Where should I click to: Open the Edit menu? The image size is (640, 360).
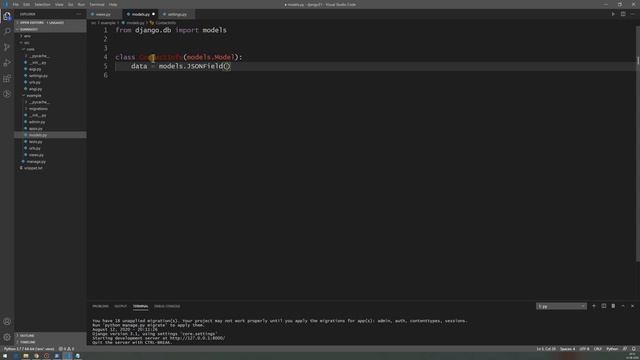point(27,4)
